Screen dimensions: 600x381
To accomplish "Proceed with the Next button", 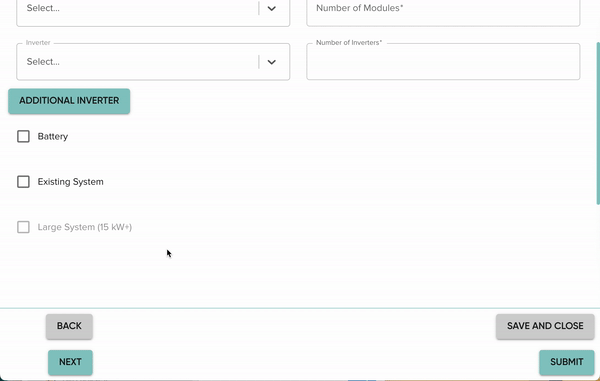I will tap(70, 362).
